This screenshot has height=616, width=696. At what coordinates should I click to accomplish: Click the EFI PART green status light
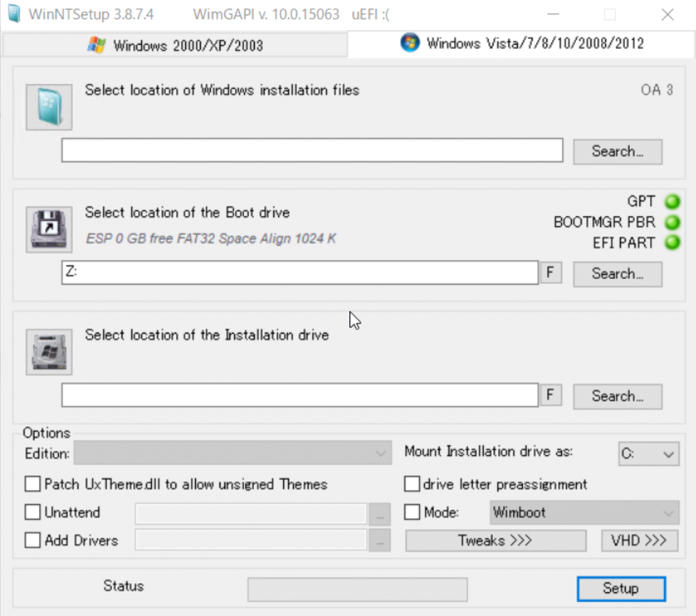(672, 243)
